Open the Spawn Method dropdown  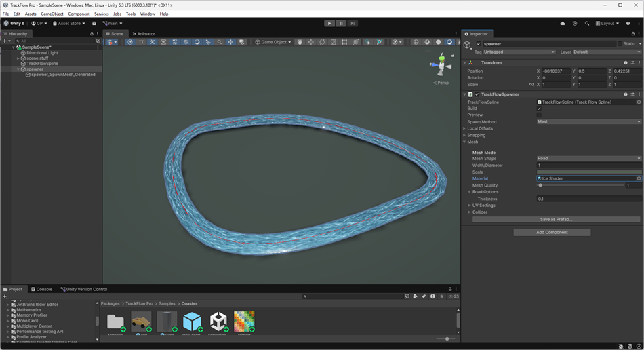588,122
